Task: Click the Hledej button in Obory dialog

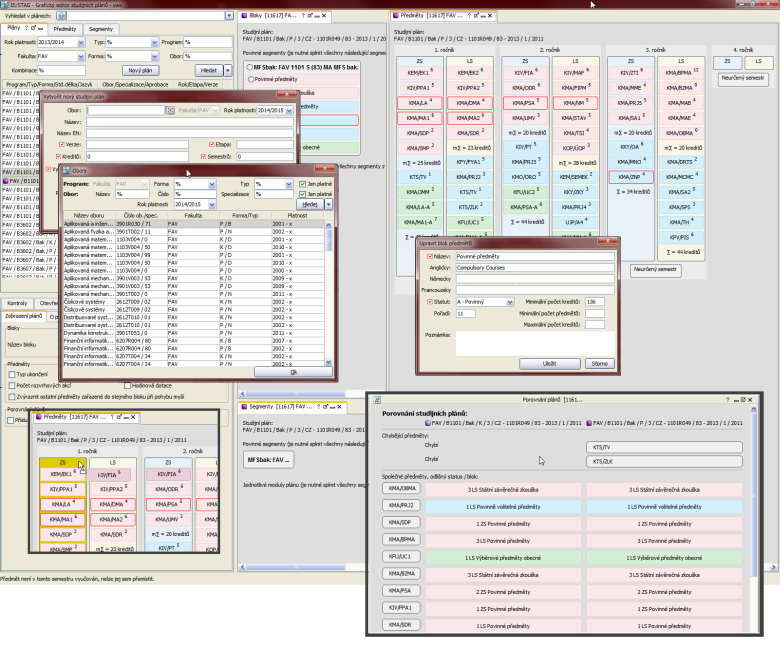Action: point(310,204)
